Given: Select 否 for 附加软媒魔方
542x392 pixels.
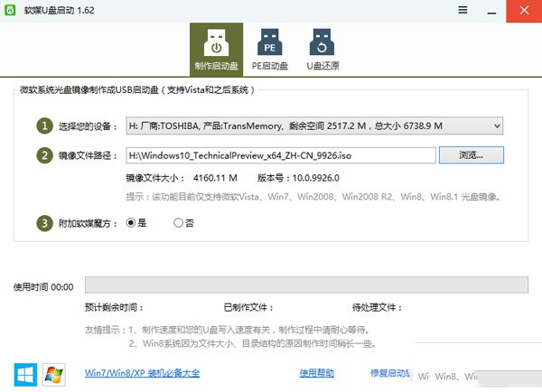Looking at the screenshot, I should (x=178, y=222).
